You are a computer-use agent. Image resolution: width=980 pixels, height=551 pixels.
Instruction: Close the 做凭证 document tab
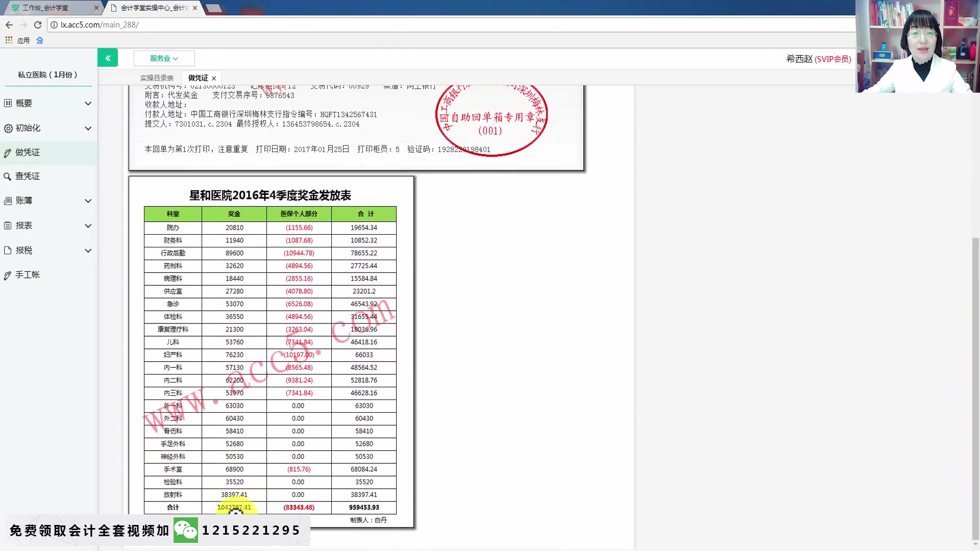pos(214,78)
